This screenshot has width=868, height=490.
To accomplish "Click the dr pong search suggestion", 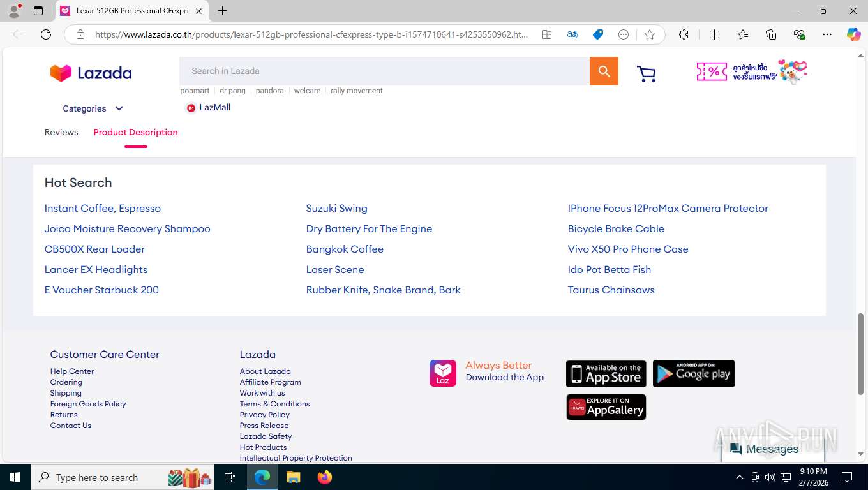I will pos(232,91).
